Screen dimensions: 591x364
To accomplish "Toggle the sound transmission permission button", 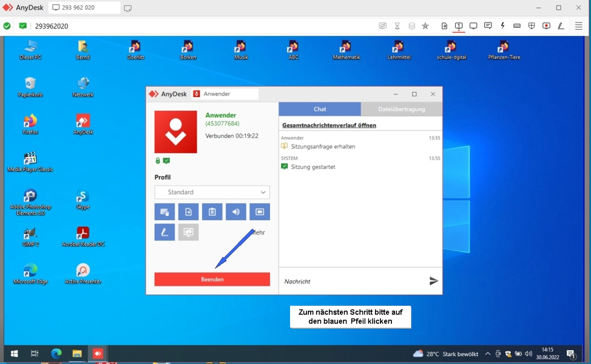I will pyautogui.click(x=236, y=212).
